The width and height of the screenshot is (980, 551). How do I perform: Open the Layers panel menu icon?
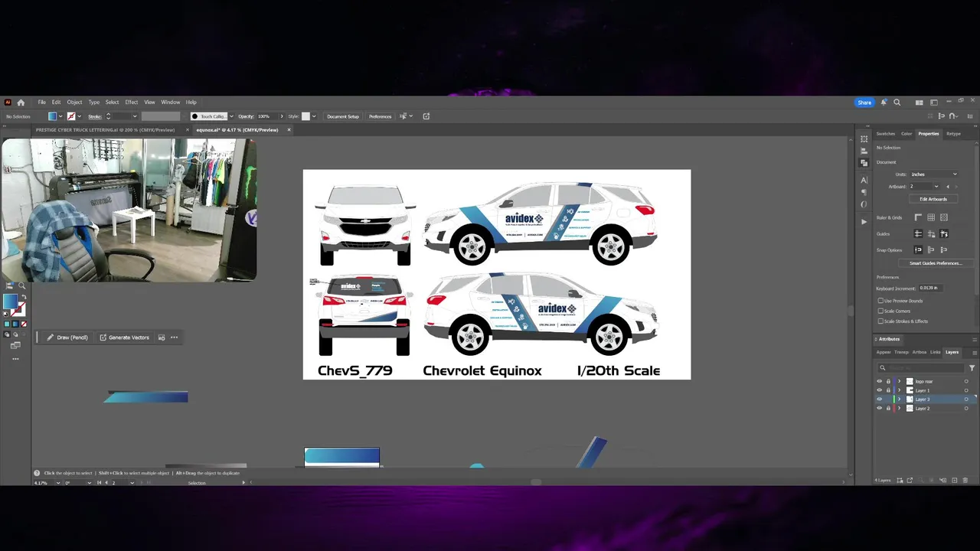[x=975, y=353]
